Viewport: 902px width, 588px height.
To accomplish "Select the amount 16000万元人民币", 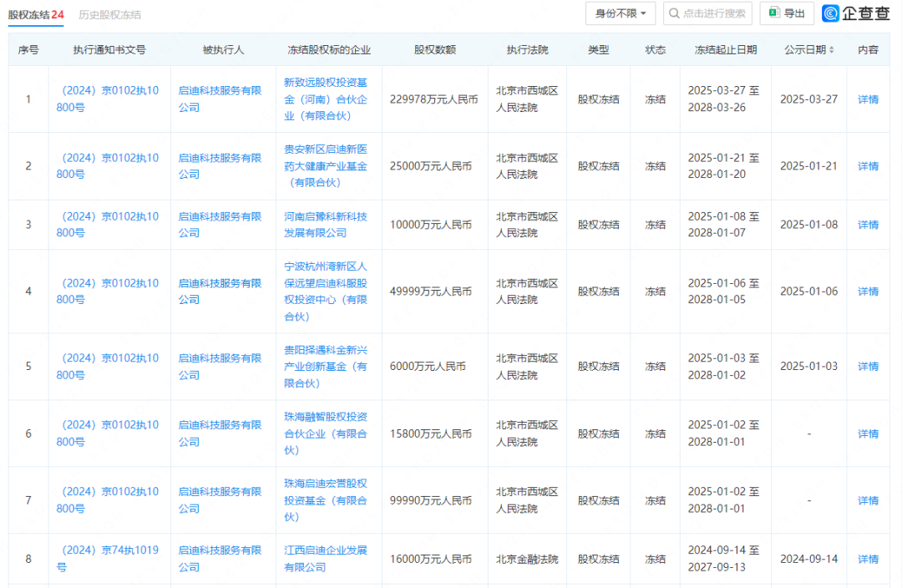I will 431,560.
